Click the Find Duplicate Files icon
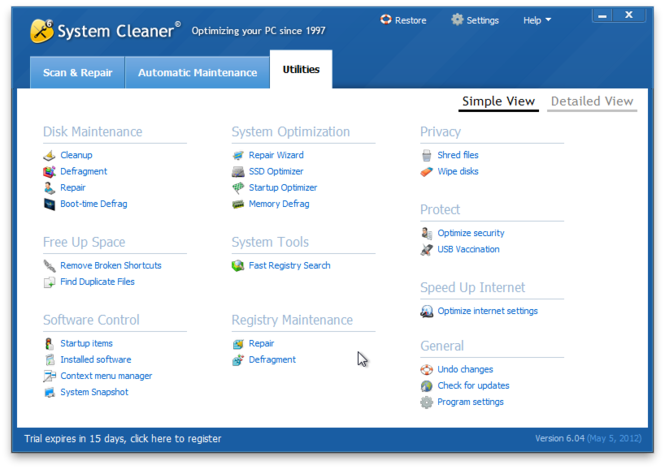The height and width of the screenshot is (469, 665). pos(49,282)
